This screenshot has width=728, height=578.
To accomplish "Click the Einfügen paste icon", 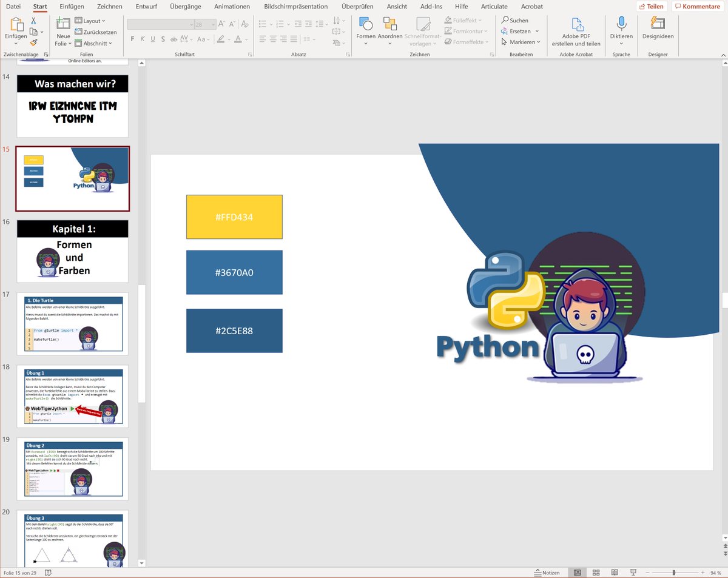I will click(16, 24).
